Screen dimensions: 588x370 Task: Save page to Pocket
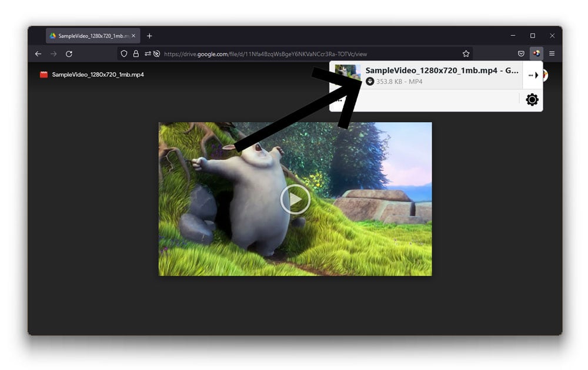pyautogui.click(x=521, y=53)
